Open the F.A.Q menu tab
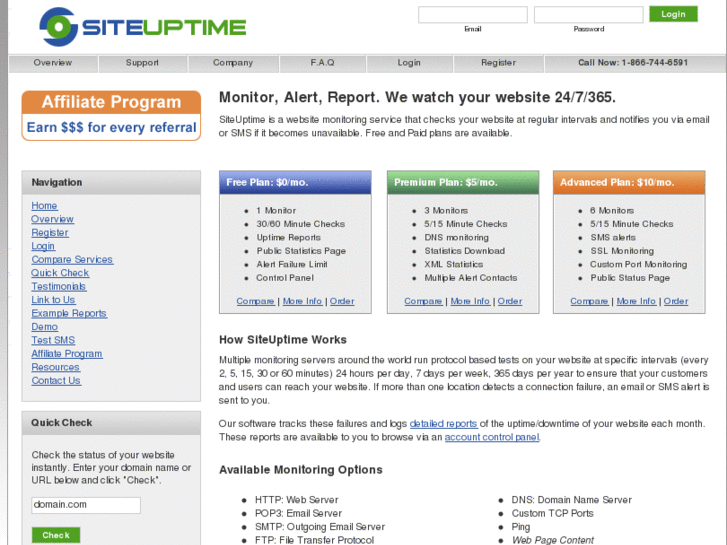 323,63
